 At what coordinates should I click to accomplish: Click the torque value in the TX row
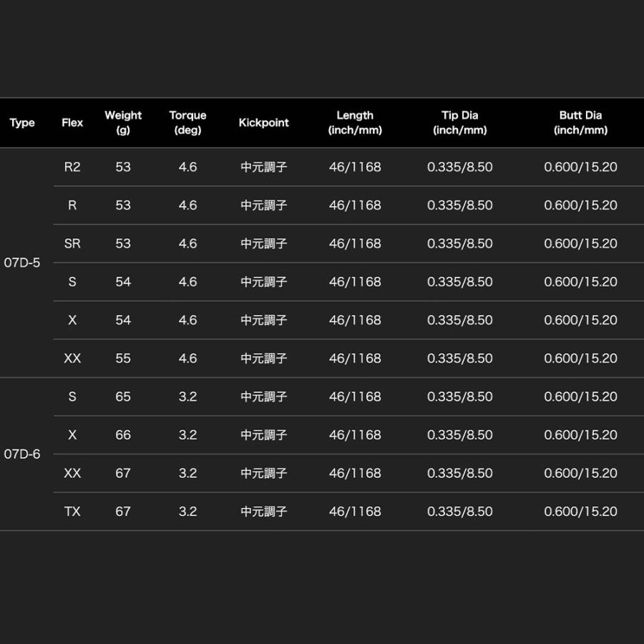point(187,511)
